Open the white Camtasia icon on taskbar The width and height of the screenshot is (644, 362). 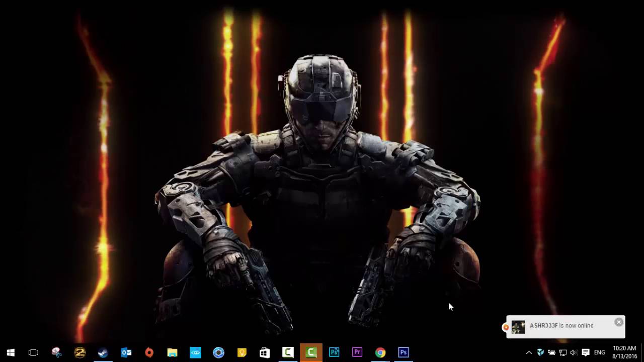coord(288,352)
